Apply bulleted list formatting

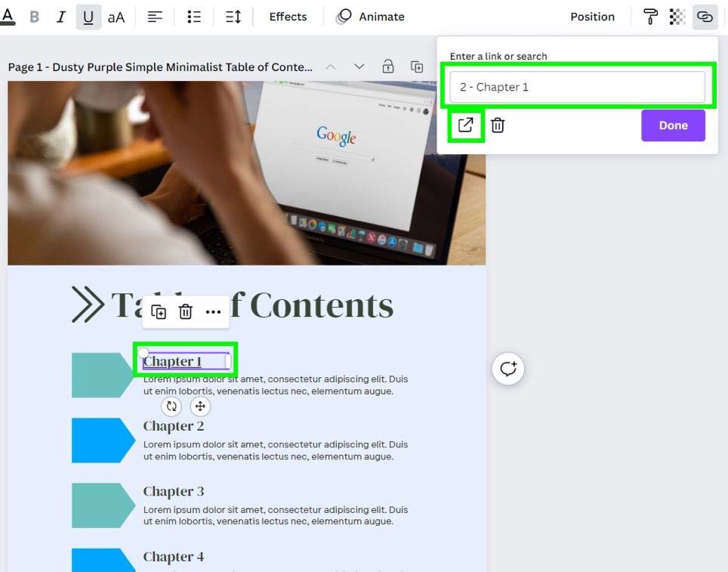tap(194, 17)
